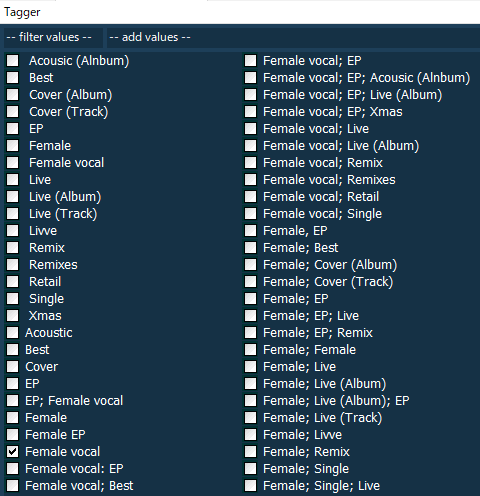Check the 'Acoustic' checkbox

(x=13, y=332)
